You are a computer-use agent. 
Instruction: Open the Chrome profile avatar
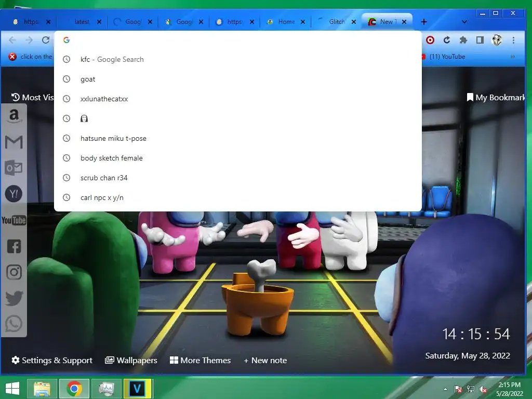pos(497,40)
